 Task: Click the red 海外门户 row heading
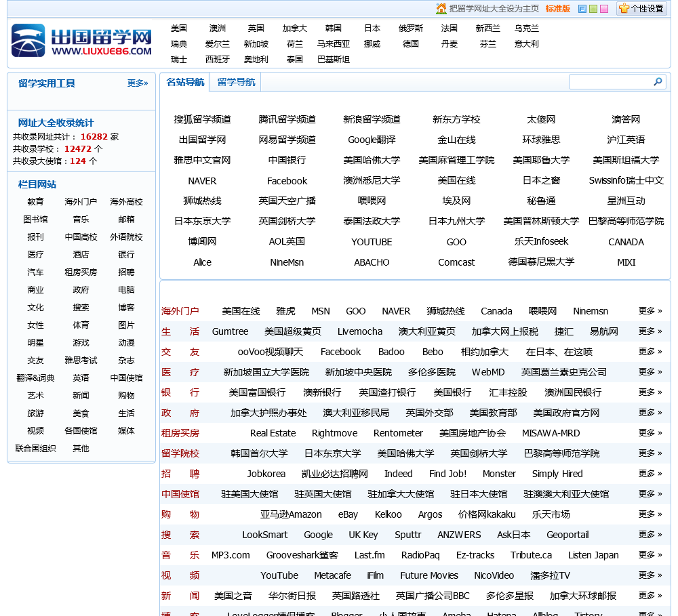click(180, 311)
